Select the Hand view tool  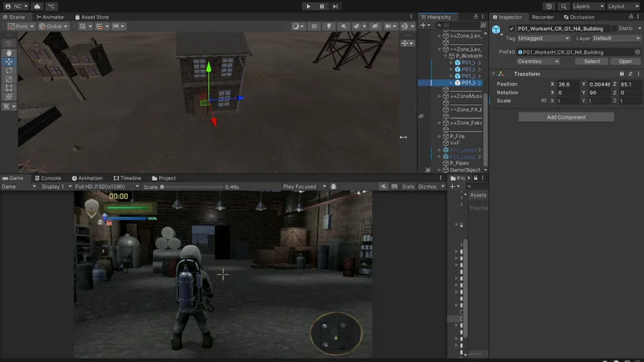9,52
